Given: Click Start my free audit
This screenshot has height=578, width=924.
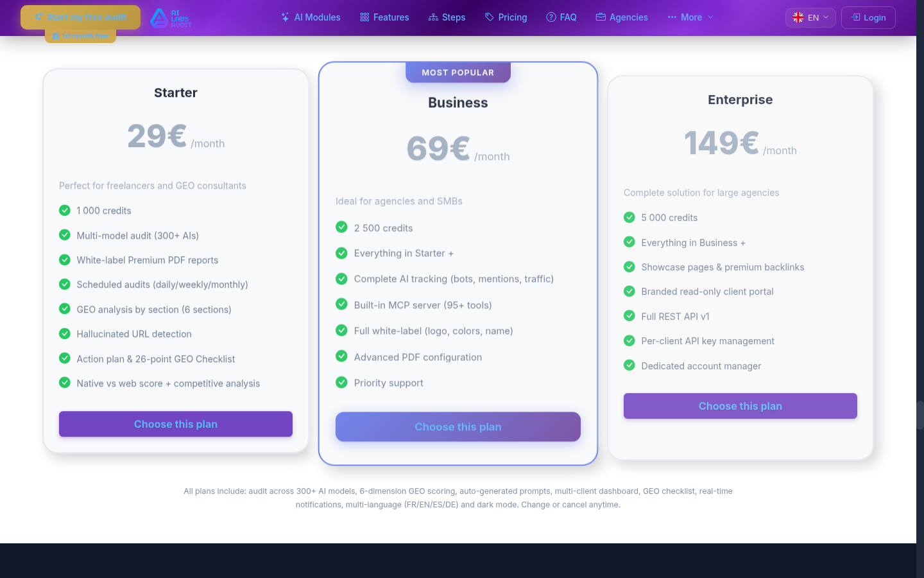Looking at the screenshot, I should point(80,17).
